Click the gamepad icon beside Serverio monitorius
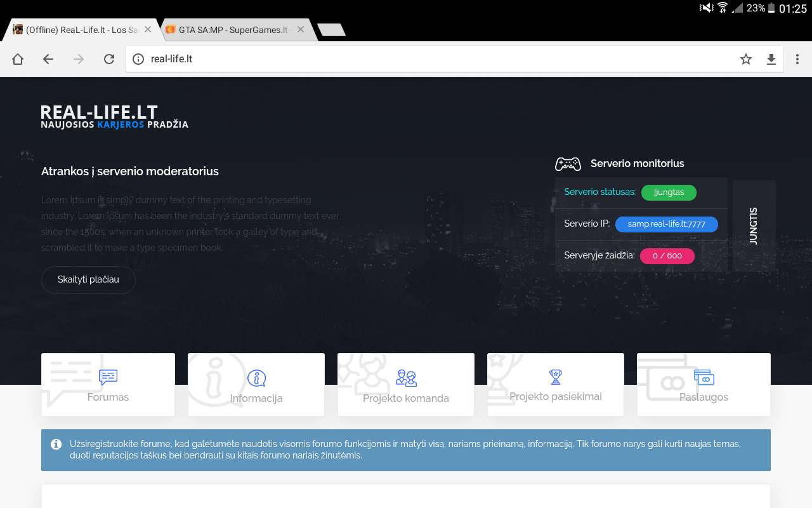The image size is (812, 508). pos(568,164)
